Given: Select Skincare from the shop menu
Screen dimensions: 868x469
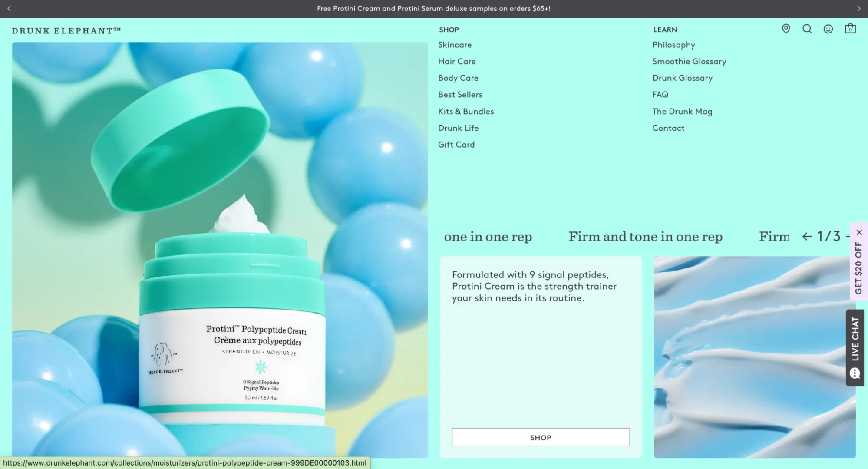Looking at the screenshot, I should 455,45.
